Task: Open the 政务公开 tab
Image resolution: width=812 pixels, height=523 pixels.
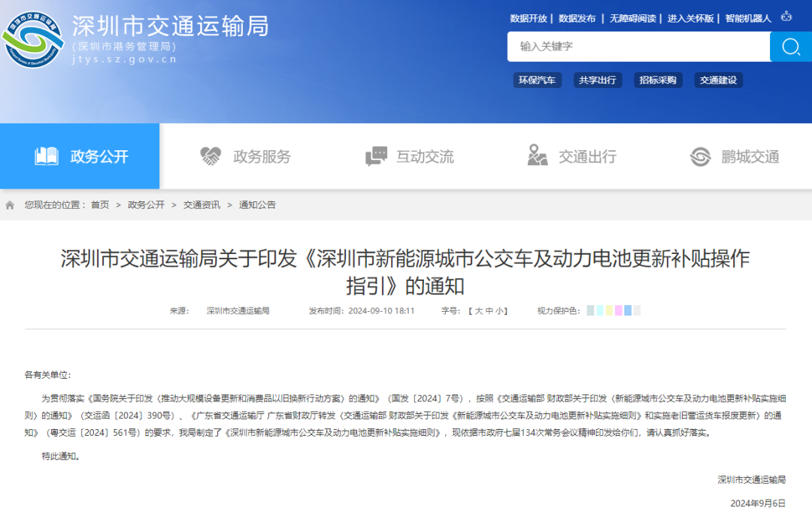Action: pyautogui.click(x=80, y=156)
